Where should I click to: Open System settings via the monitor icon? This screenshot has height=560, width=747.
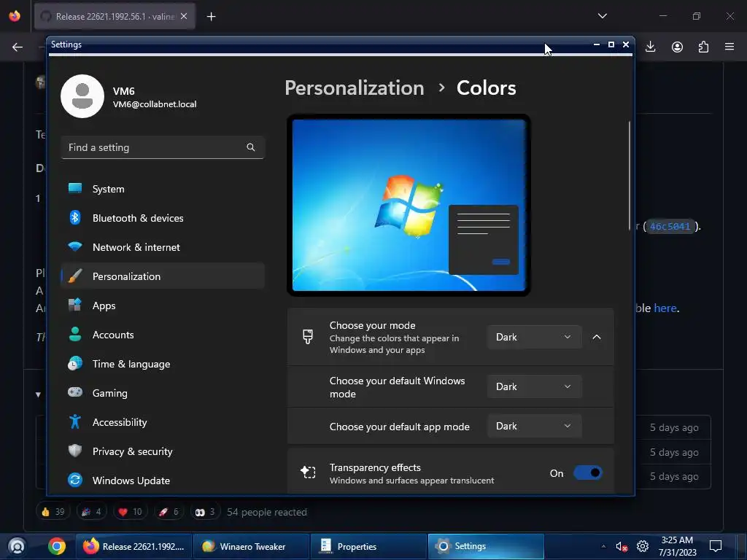coord(75,188)
